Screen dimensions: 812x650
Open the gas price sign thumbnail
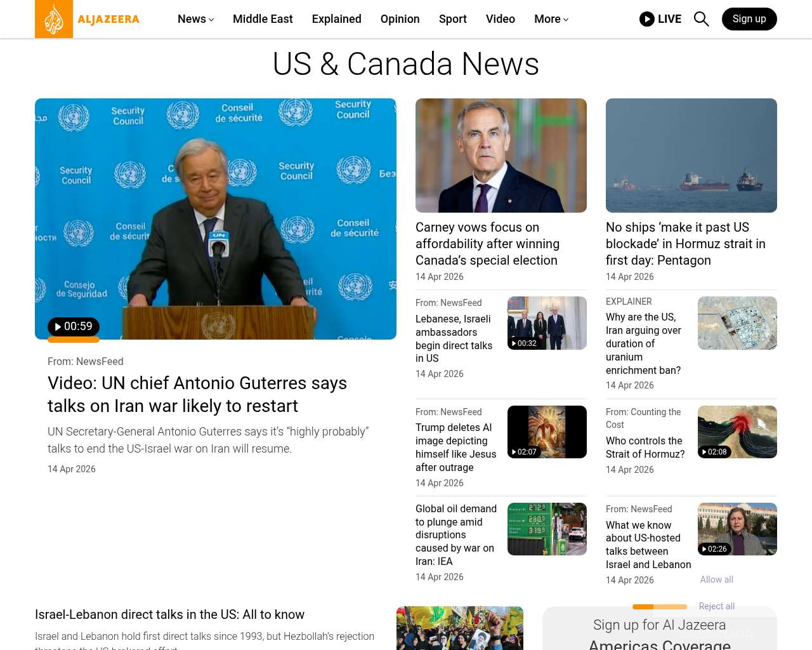(x=547, y=529)
